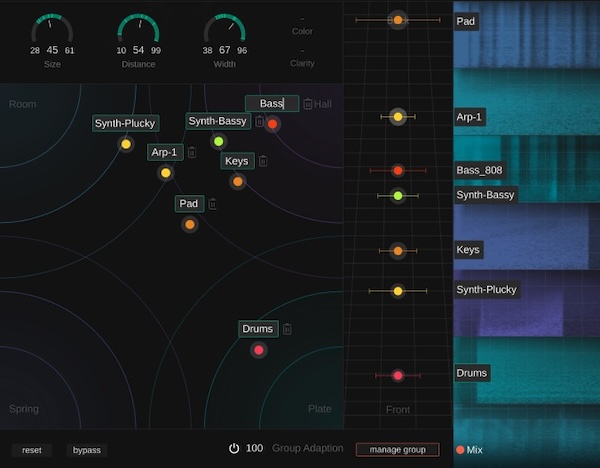Click the bypass button

coord(87,450)
